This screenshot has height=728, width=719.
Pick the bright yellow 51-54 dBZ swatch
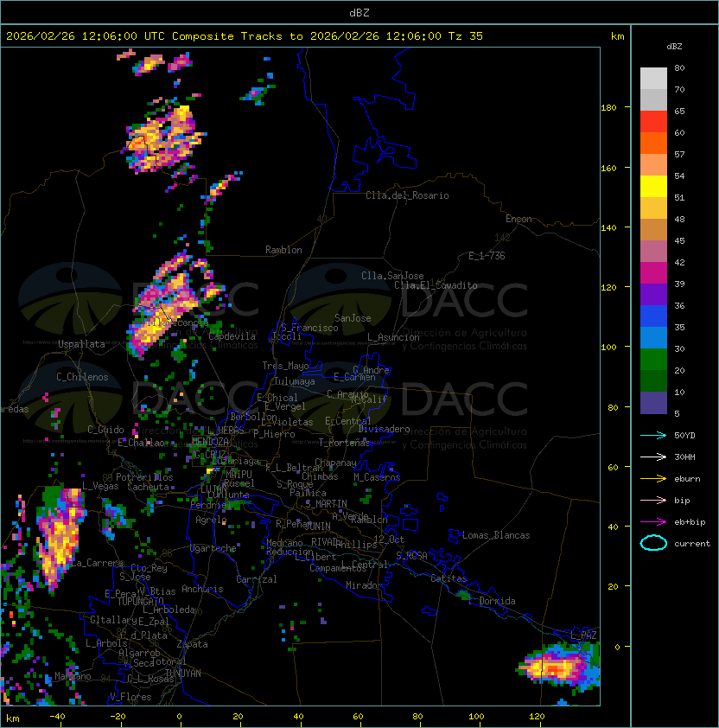point(653,187)
